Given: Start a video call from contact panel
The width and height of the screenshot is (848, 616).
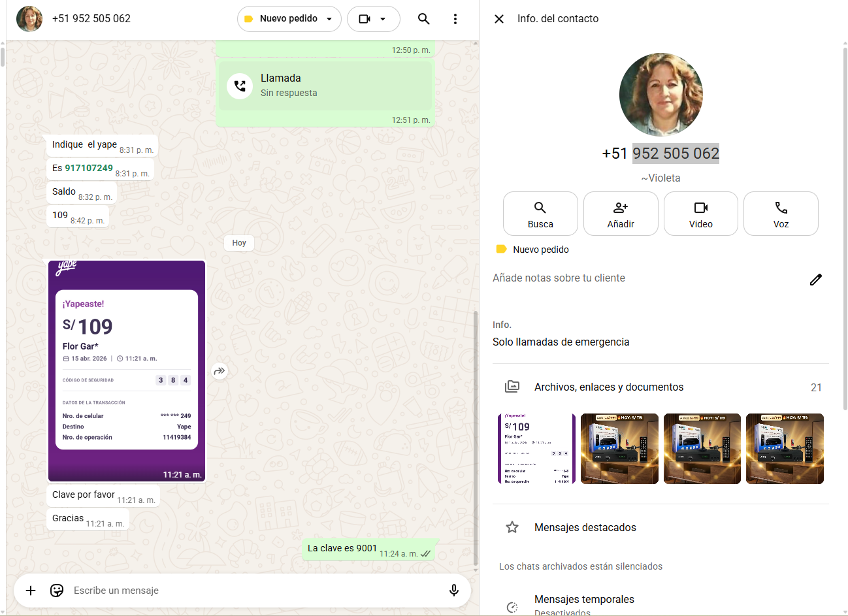Looking at the screenshot, I should click(x=700, y=214).
